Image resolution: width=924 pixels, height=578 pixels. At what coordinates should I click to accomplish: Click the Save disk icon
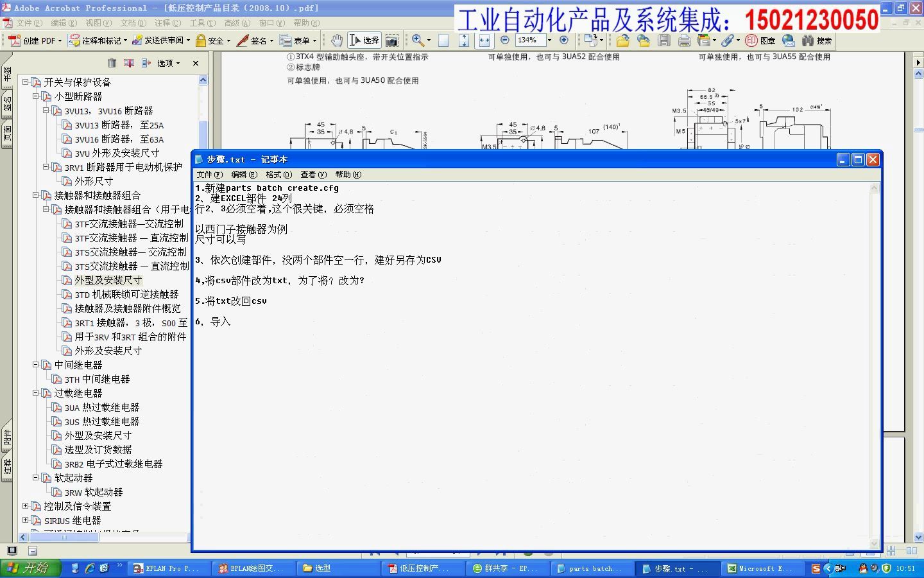(664, 40)
